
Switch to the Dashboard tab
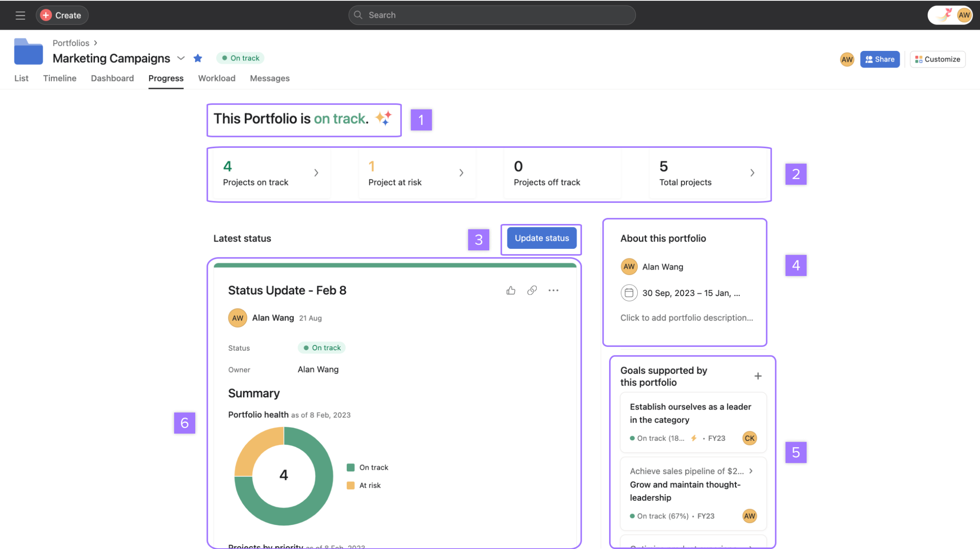click(x=112, y=78)
